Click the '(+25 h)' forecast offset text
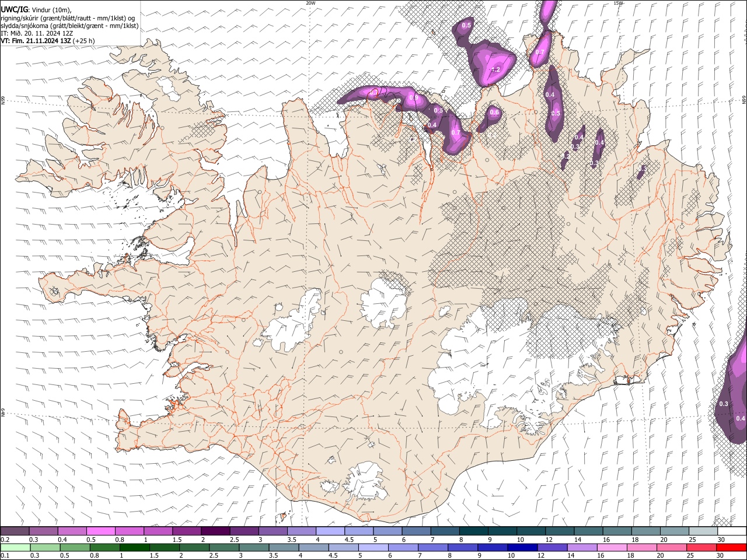The image size is (747, 560). click(84, 41)
